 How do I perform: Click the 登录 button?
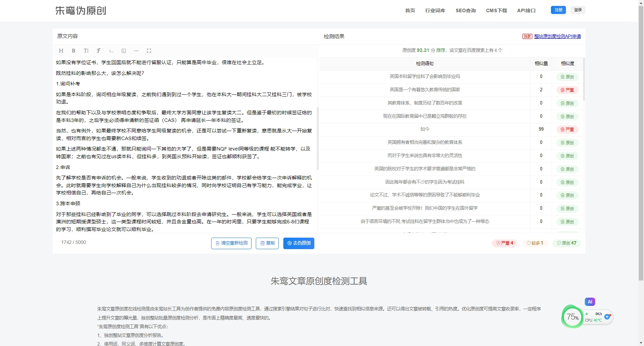578,10
